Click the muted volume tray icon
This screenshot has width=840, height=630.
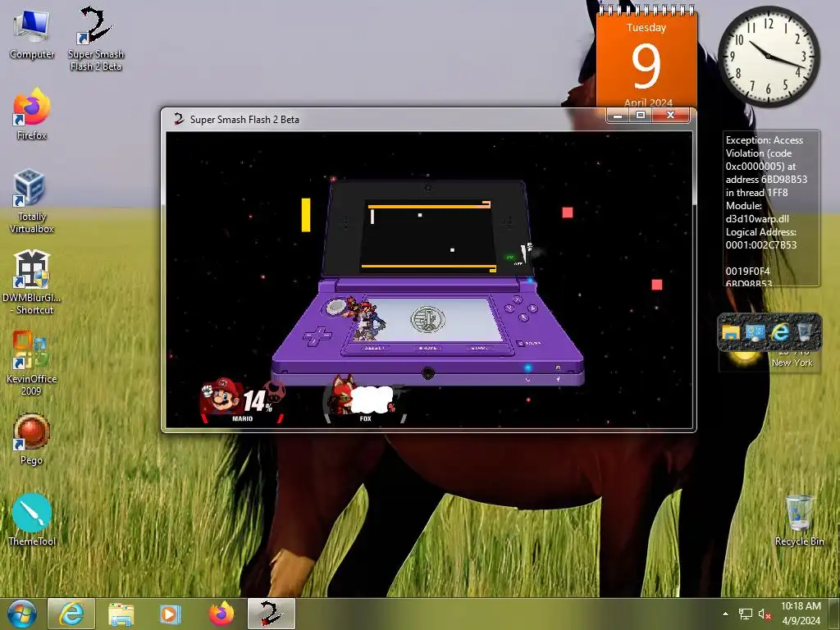pos(765,614)
